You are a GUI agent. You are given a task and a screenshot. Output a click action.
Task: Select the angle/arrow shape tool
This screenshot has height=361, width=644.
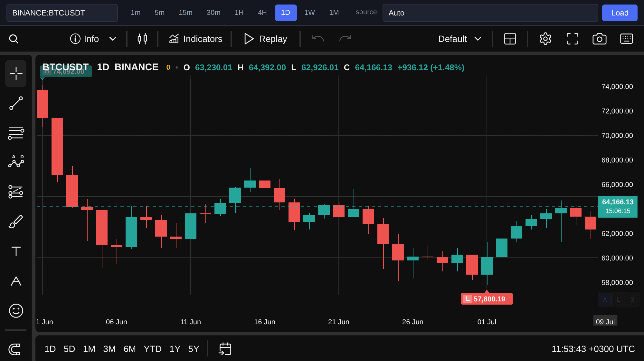coord(16,281)
